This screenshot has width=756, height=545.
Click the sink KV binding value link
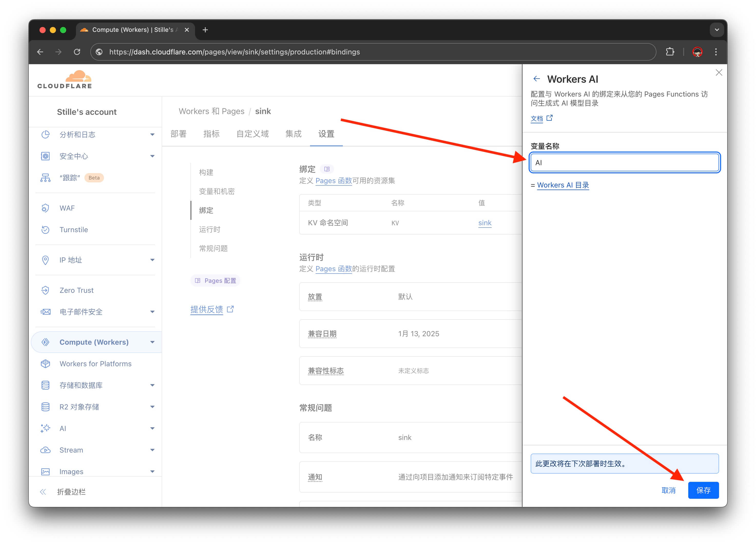tap(485, 223)
